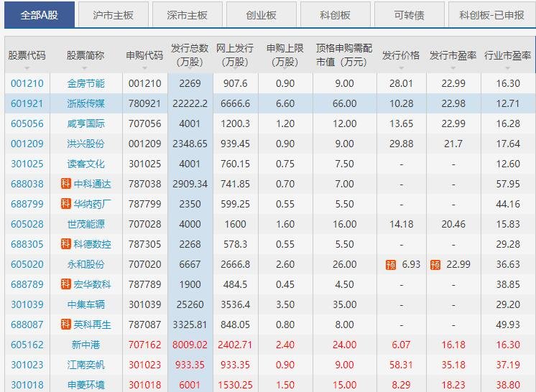Open the 新中港 stock name link

[x=86, y=345]
